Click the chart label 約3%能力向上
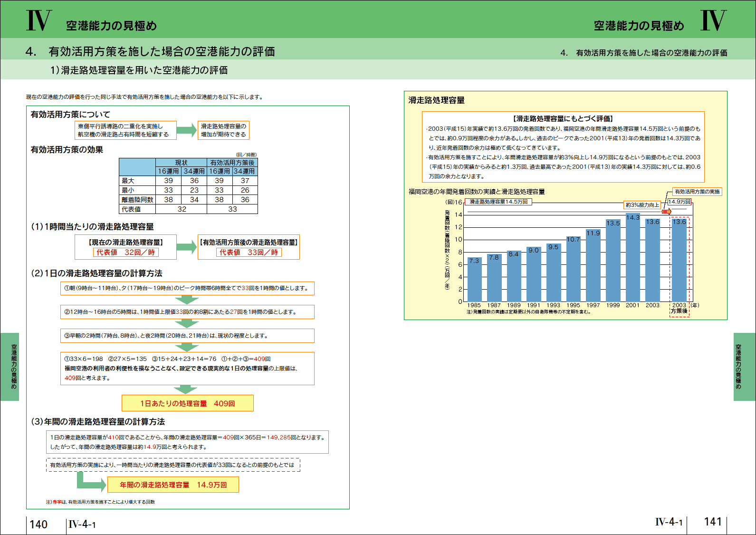Viewport: 756px width, 535px height. [642, 205]
